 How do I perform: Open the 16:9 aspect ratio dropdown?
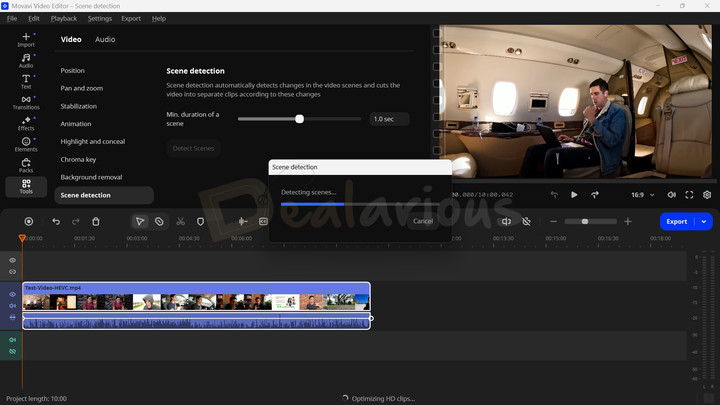pos(642,195)
